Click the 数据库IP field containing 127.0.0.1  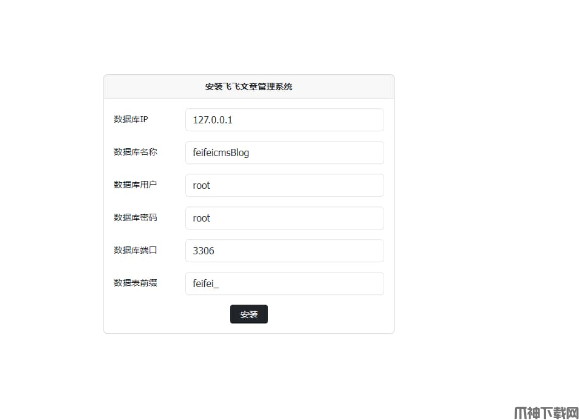[x=284, y=120]
